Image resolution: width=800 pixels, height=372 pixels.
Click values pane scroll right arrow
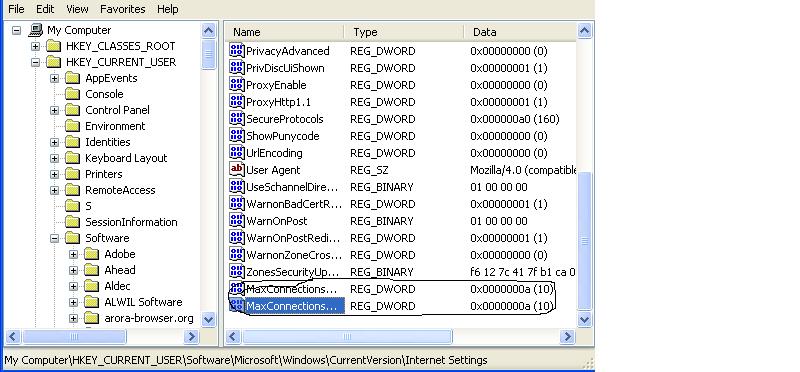click(567, 336)
